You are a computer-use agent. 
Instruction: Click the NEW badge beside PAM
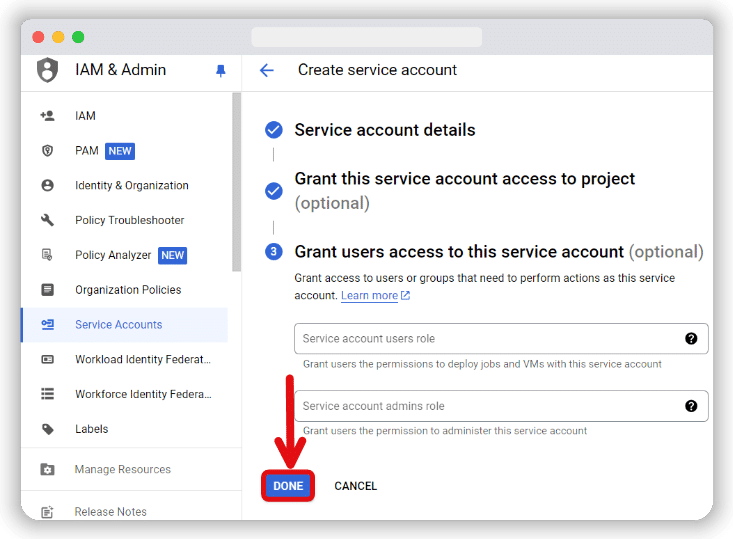click(x=120, y=151)
